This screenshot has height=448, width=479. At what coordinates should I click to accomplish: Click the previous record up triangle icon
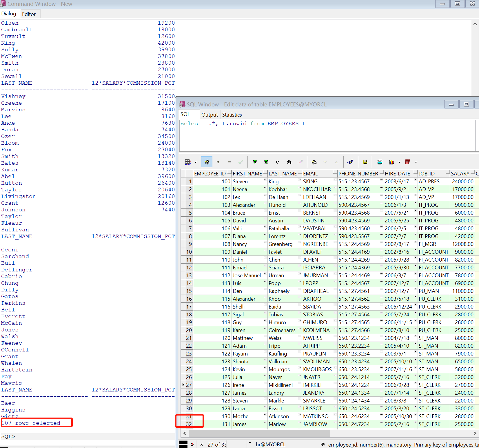click(336, 162)
